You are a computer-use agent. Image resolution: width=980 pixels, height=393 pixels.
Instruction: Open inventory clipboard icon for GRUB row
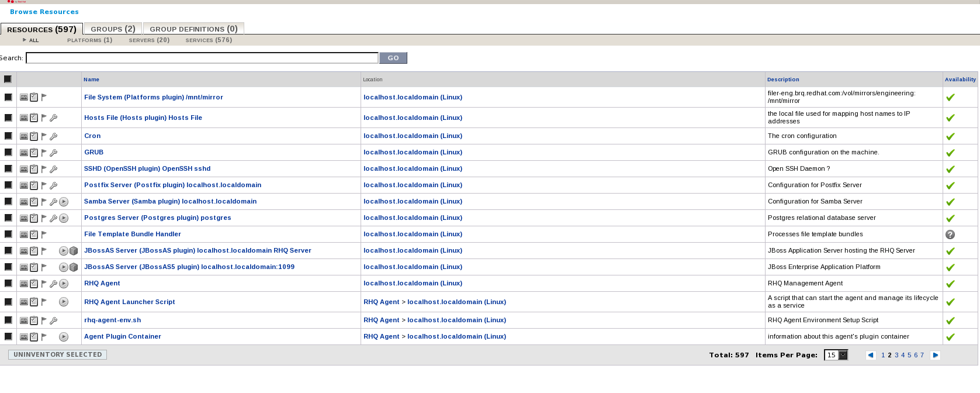[34, 153]
